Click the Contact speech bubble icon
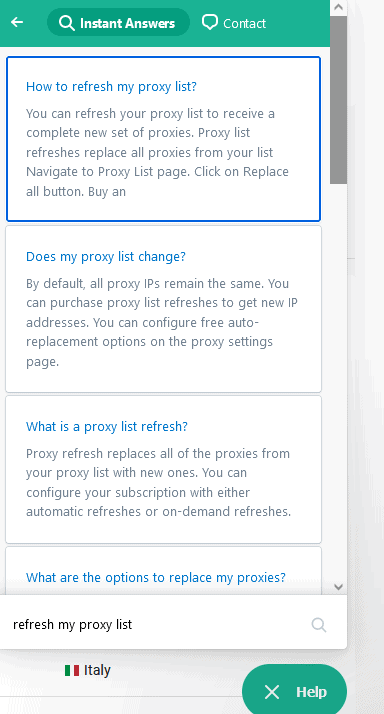This screenshot has height=714, width=384. [x=210, y=22]
